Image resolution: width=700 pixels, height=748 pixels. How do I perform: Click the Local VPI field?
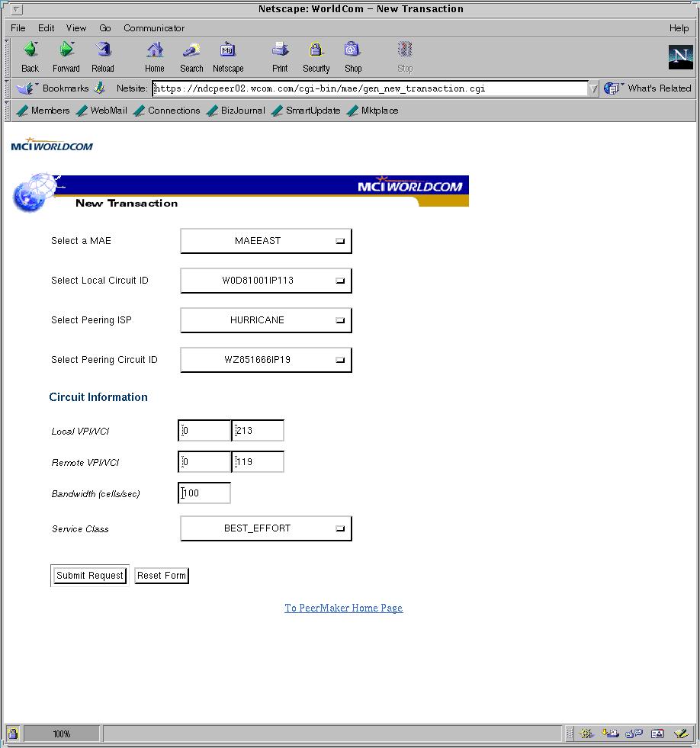coord(204,431)
